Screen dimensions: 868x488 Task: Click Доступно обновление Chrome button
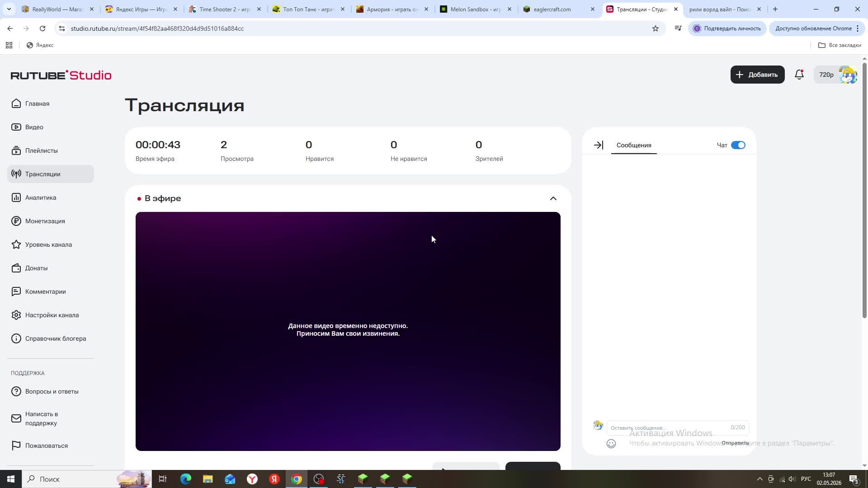[x=817, y=28]
